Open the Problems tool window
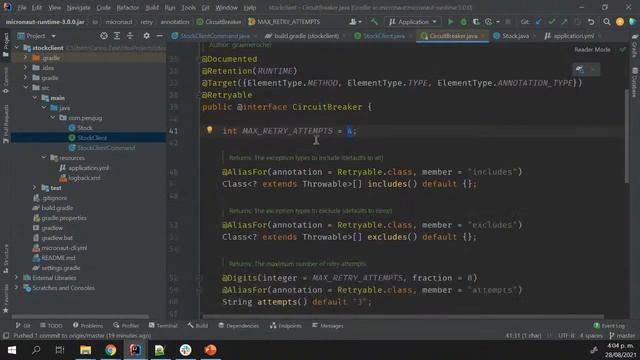The width and height of the screenshot is (640, 360). coord(88,325)
